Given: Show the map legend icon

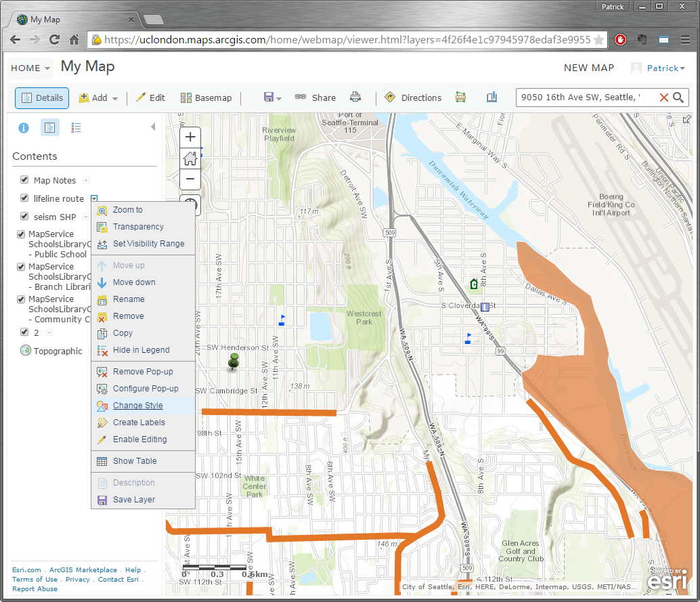Looking at the screenshot, I should tap(76, 127).
